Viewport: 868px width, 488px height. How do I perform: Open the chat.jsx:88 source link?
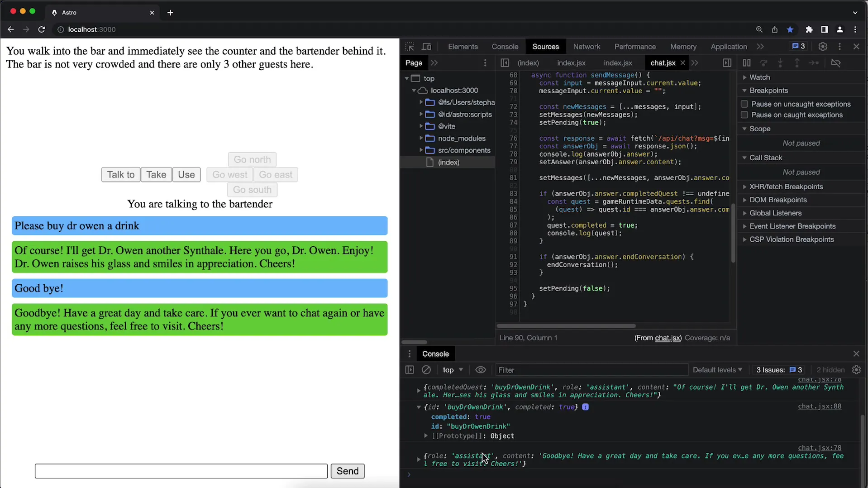pyautogui.click(x=819, y=407)
